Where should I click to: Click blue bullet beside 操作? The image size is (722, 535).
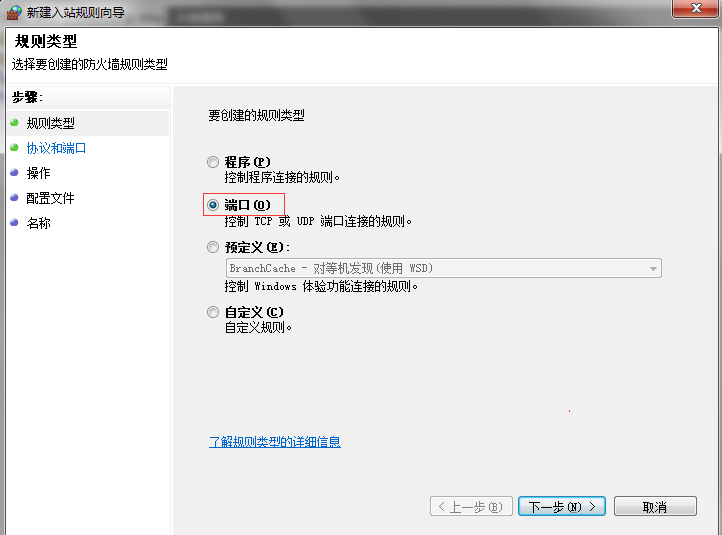tap(14, 172)
